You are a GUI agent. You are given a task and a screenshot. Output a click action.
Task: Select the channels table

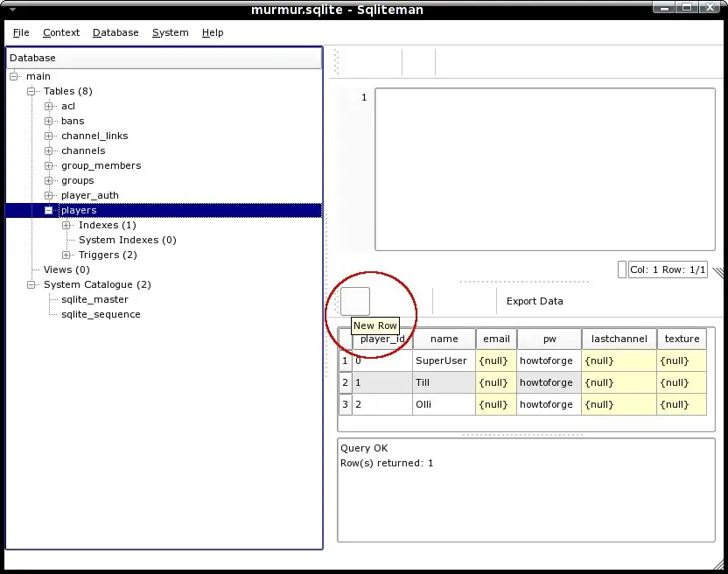pyautogui.click(x=84, y=150)
